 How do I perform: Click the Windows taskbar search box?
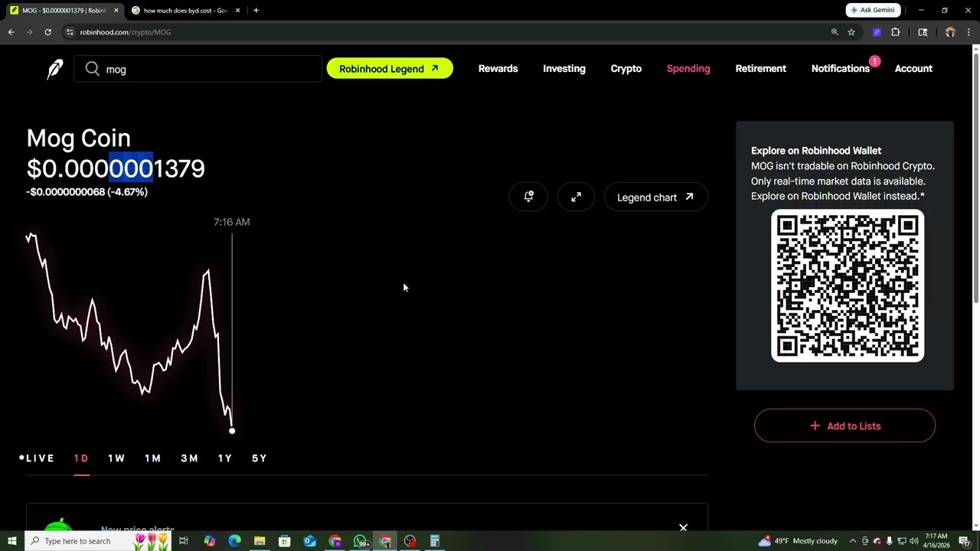[x=98, y=541]
